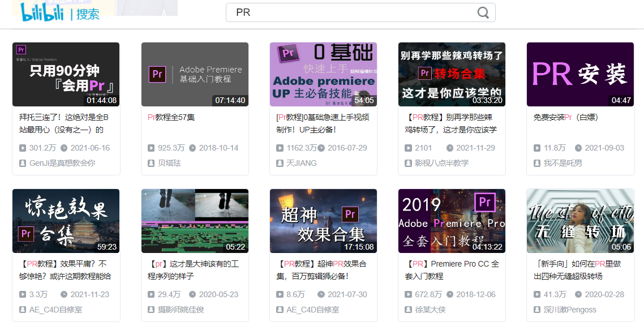Visit uploader AE_C4D自修室 under 惊艳效果 video
The width and height of the screenshot is (644, 326).
55,310
